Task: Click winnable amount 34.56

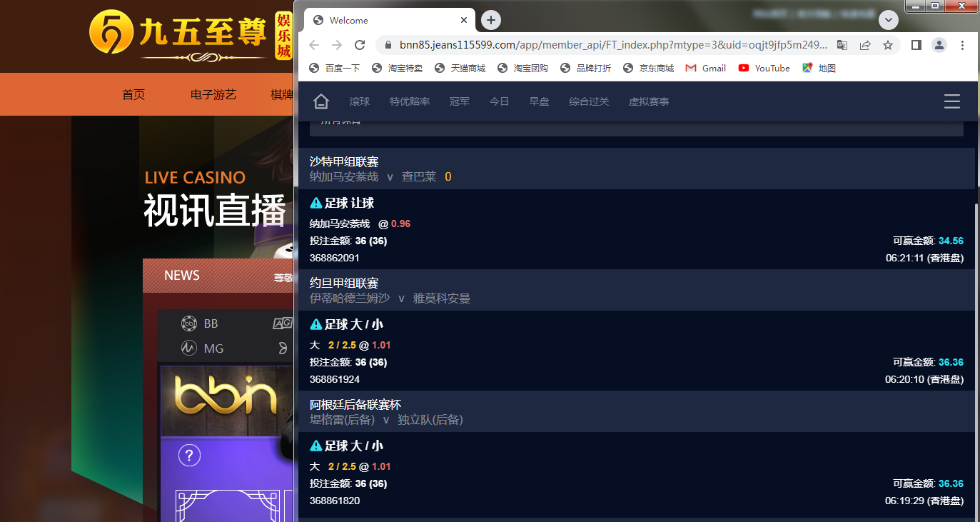Action: (x=951, y=241)
